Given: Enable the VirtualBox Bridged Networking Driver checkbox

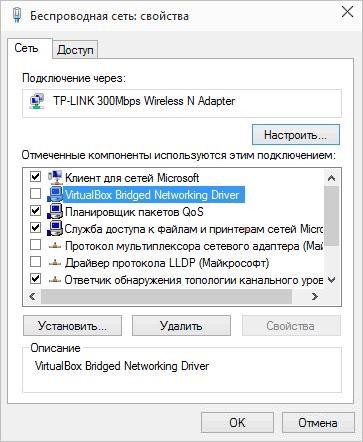Looking at the screenshot, I should pyautogui.click(x=35, y=193).
